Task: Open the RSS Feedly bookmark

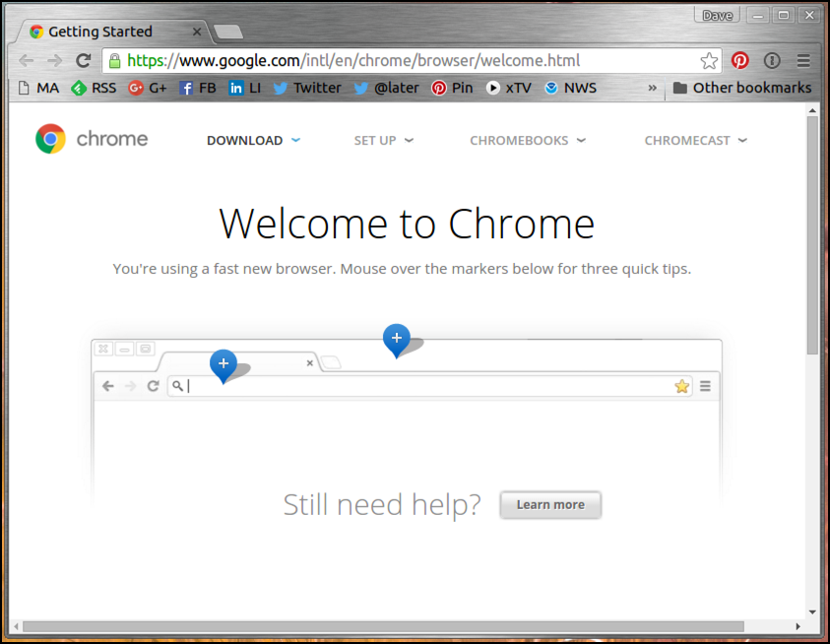Action: (94, 88)
